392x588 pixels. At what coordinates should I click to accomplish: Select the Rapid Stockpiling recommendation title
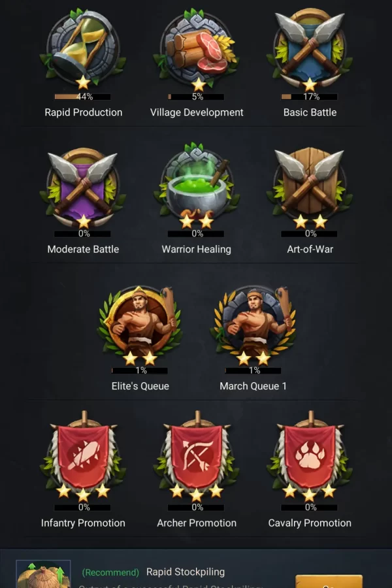[x=186, y=572]
